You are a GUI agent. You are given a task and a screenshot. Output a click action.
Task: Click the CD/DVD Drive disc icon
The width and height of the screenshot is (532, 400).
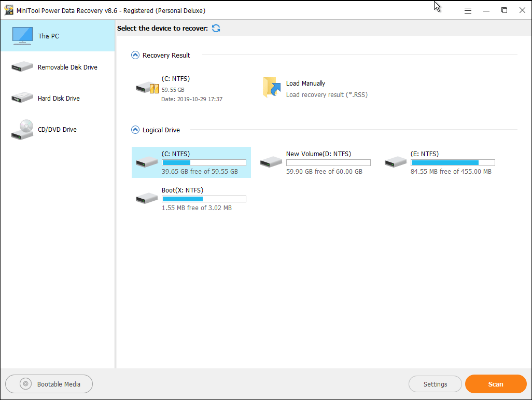22,130
